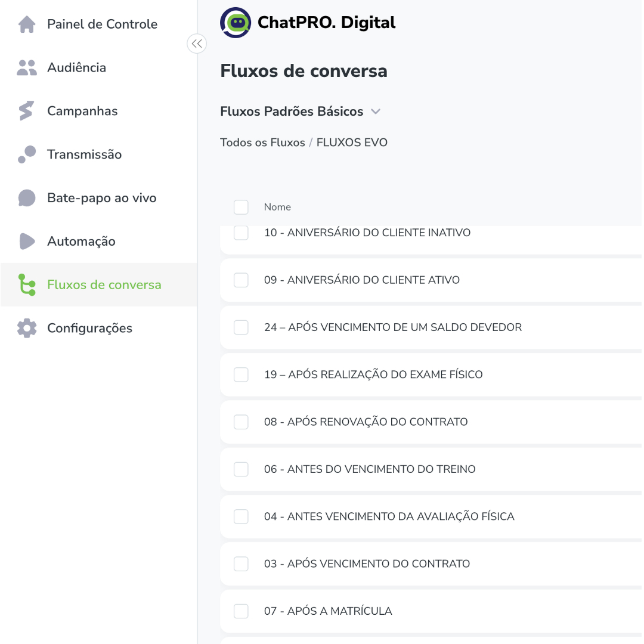Open the 07 - APÓS A MATRÍCULA flow
The height and width of the screenshot is (644, 644).
pos(328,611)
